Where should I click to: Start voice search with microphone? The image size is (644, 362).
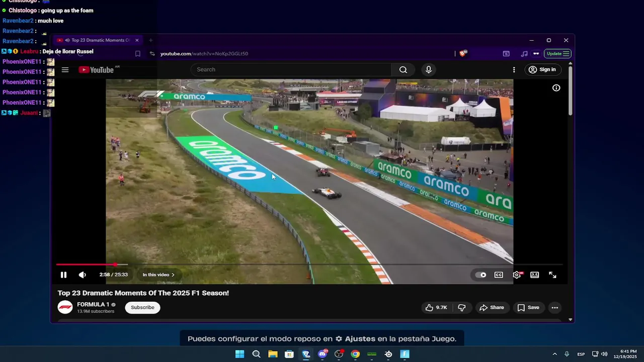coord(429,70)
